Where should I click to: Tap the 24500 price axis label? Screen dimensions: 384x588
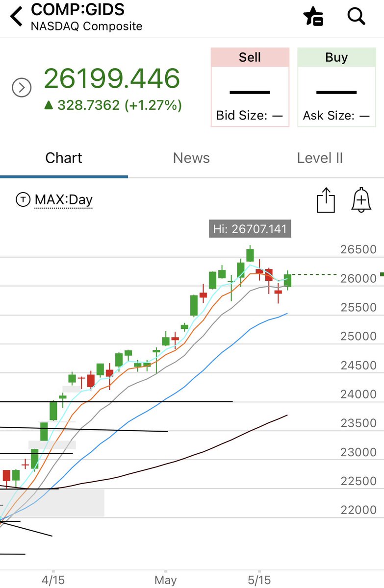coord(358,365)
